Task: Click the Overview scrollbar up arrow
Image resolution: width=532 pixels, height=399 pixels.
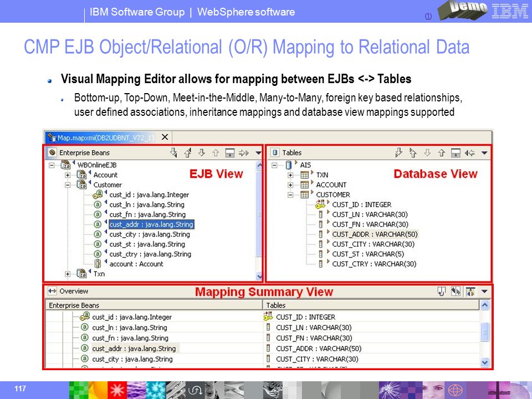Action: tap(485, 305)
